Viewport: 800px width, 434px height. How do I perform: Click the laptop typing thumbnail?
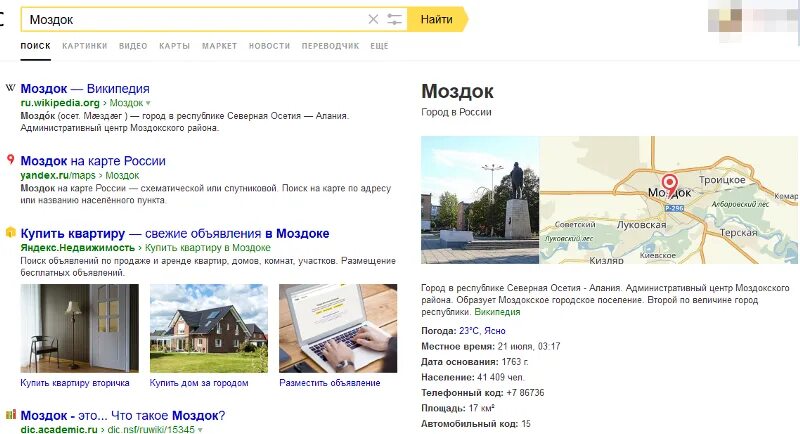pos(338,328)
